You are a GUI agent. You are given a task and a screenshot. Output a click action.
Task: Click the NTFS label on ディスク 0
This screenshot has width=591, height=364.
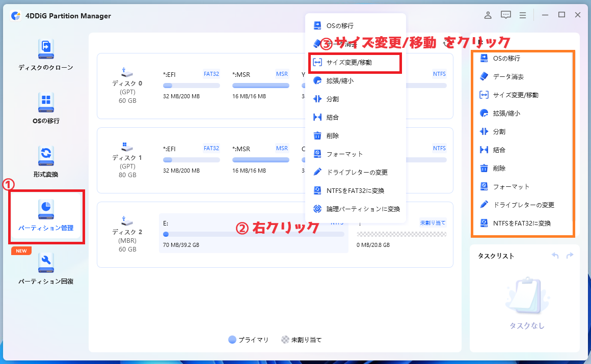point(439,74)
